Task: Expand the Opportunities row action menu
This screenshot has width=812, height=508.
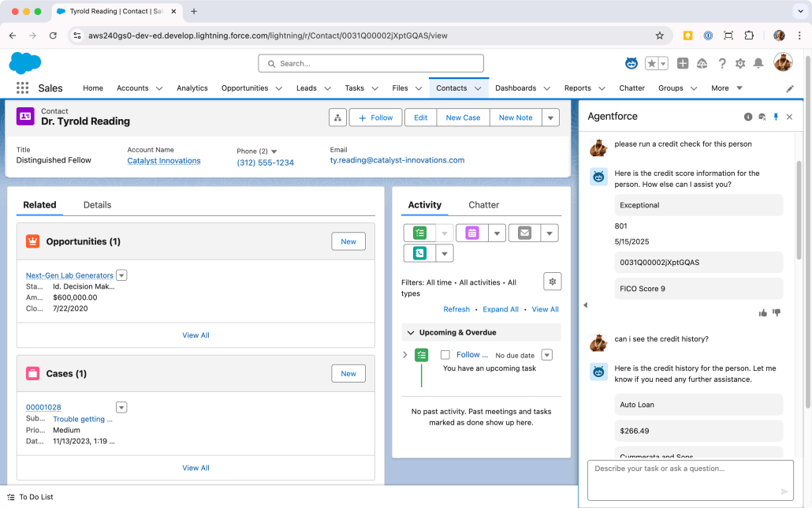Action: click(121, 275)
